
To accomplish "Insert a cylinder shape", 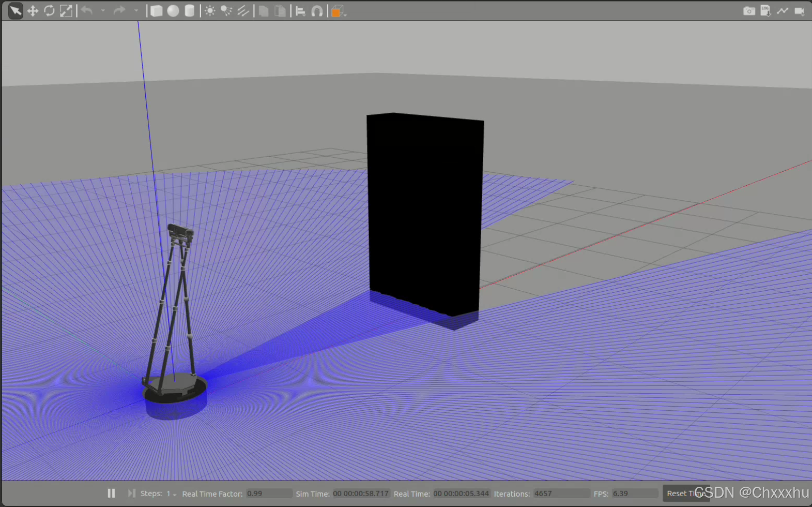I will click(x=190, y=11).
